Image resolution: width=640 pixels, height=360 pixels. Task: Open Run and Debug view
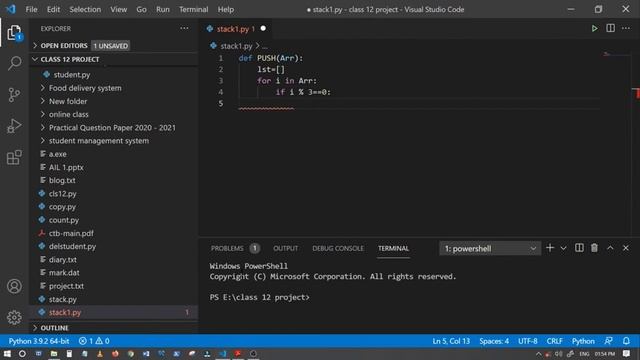point(14,126)
